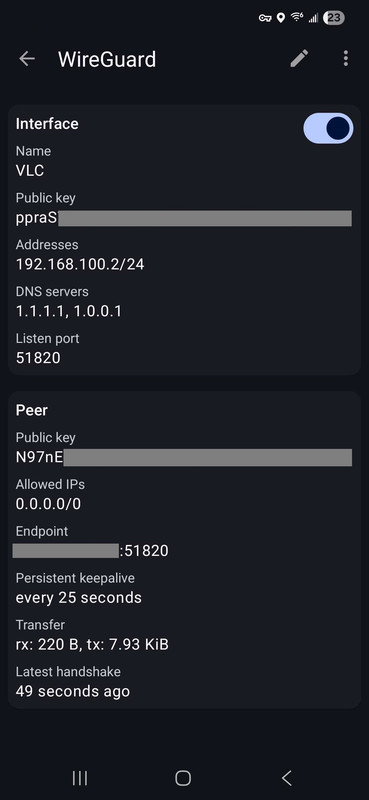Tap the location pin status icon
The image size is (369, 800).
tap(280, 18)
